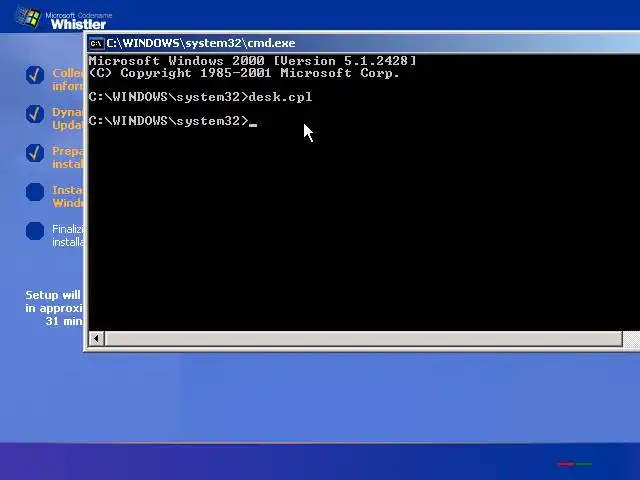Click the horizontal scrollbar left arrow

coord(96,338)
